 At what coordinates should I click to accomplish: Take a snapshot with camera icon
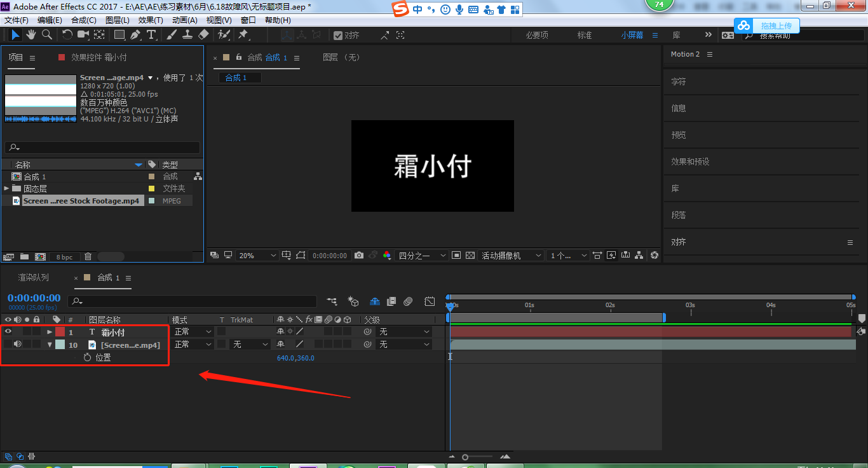point(359,256)
